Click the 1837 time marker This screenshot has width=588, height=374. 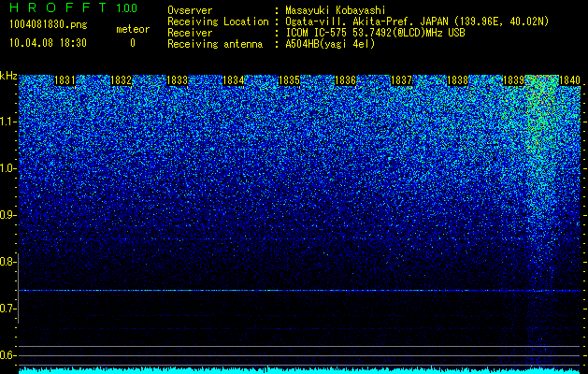point(401,80)
